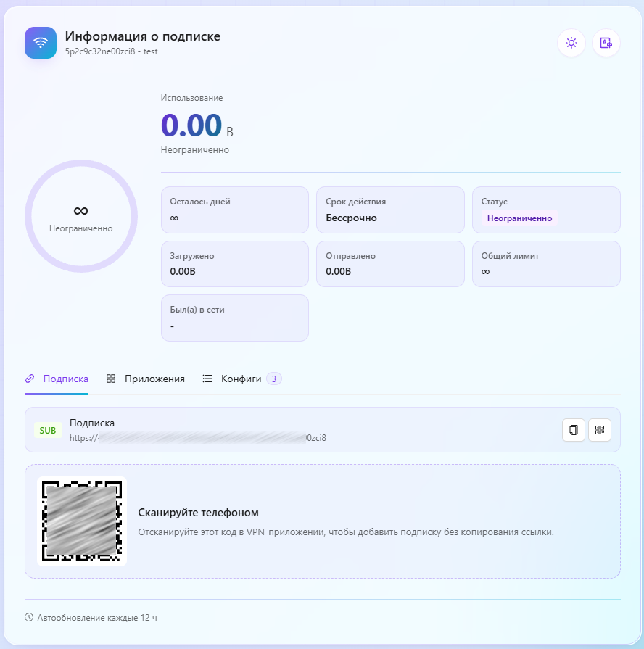Open the language translation switcher
Image resolution: width=644 pixels, height=649 pixels.
(x=606, y=43)
